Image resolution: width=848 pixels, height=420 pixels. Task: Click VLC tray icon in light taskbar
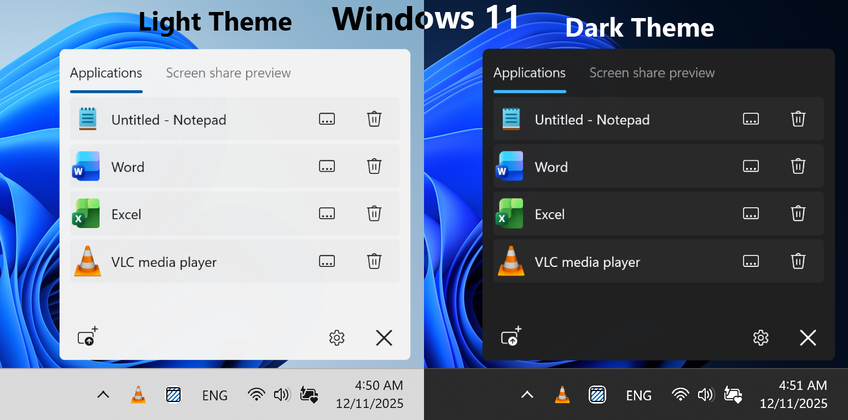click(x=138, y=395)
